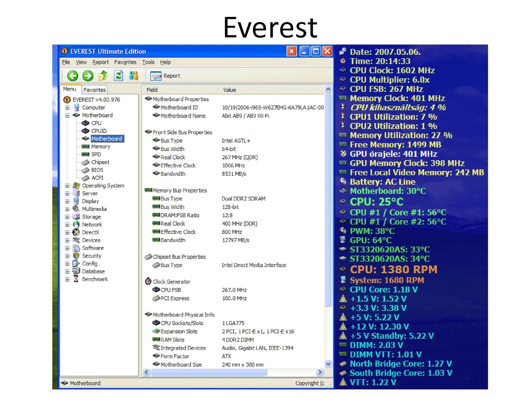532x399 pixels.
Task: Click the vertical scrollbar up arrow
Action: 328,89
